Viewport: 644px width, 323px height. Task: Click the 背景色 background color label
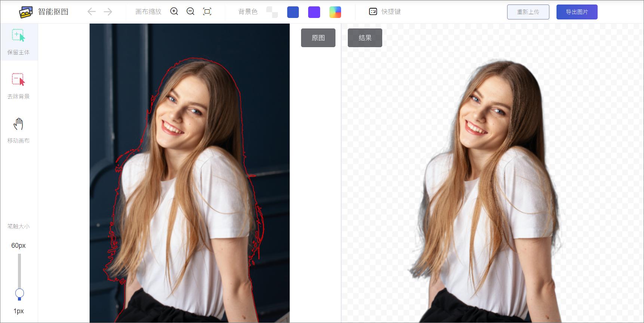tap(248, 12)
